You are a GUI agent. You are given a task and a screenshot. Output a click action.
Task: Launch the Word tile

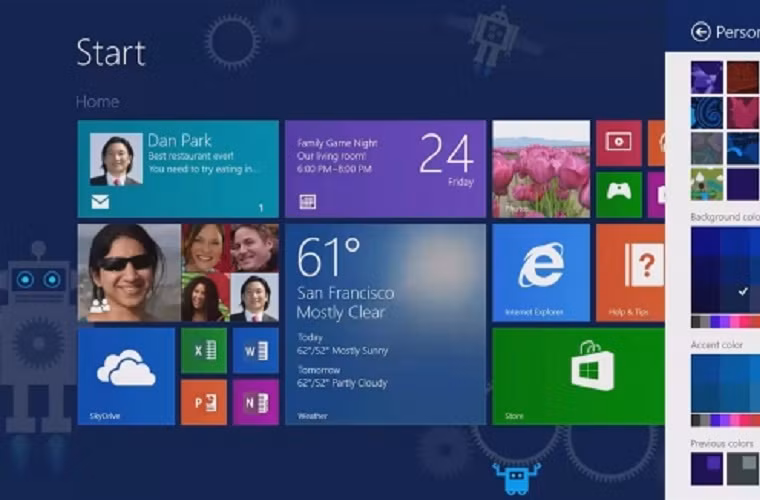pyautogui.click(x=255, y=350)
